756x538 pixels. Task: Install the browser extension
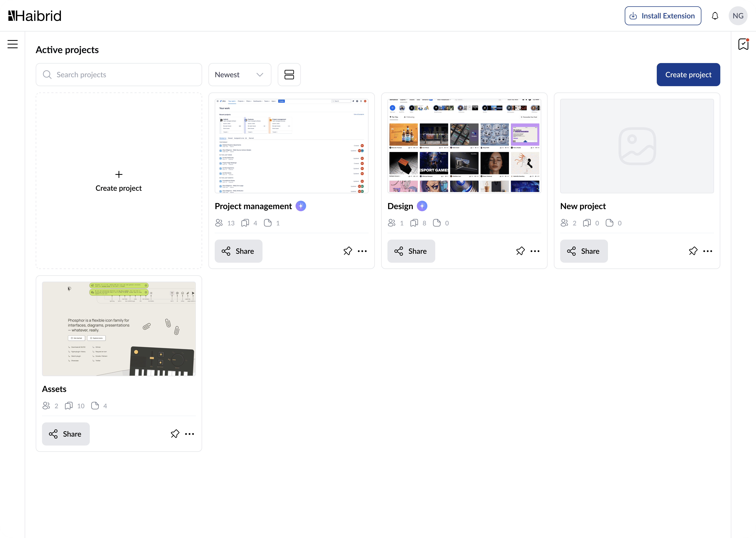pyautogui.click(x=663, y=16)
